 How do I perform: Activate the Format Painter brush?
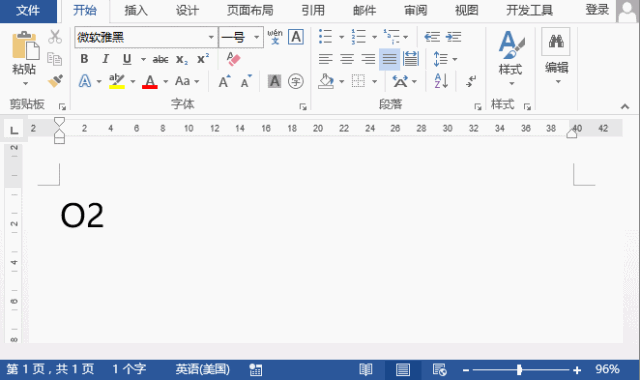pos(55,80)
